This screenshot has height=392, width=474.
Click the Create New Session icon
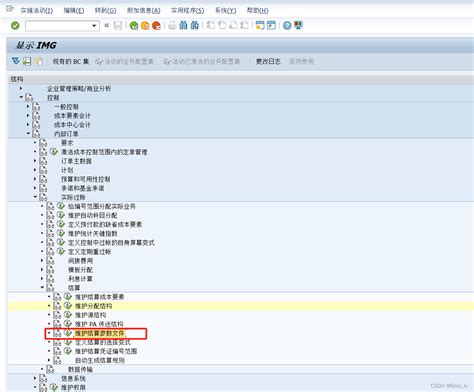coord(260,25)
